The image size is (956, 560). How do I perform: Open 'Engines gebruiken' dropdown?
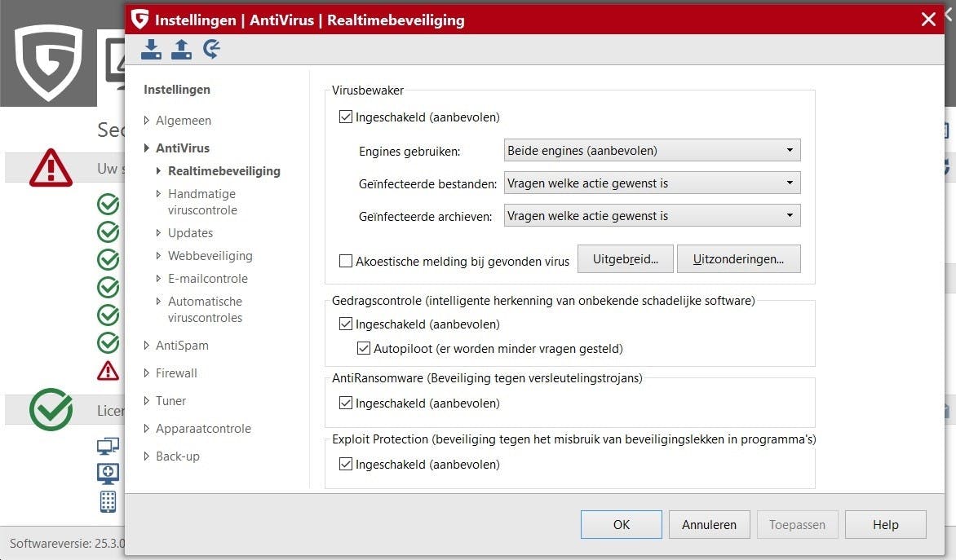tap(652, 151)
